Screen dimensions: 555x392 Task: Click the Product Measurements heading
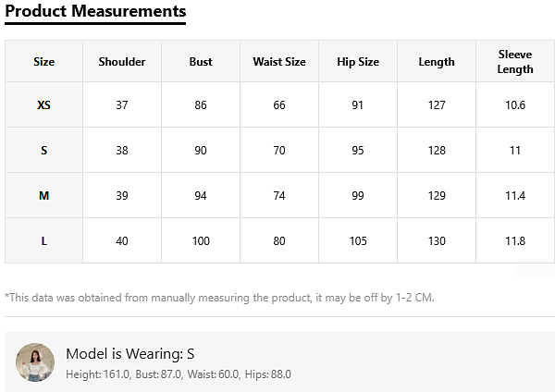pos(95,12)
